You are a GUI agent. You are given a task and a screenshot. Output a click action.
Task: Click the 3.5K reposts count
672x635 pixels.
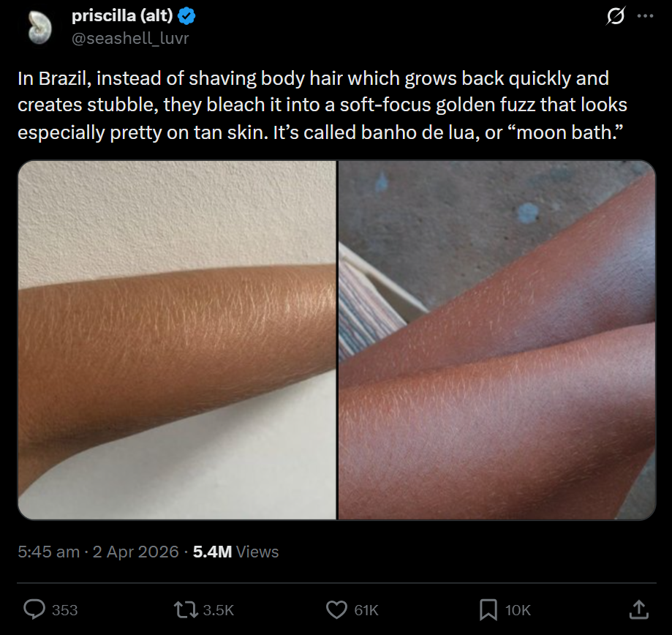[x=219, y=610]
